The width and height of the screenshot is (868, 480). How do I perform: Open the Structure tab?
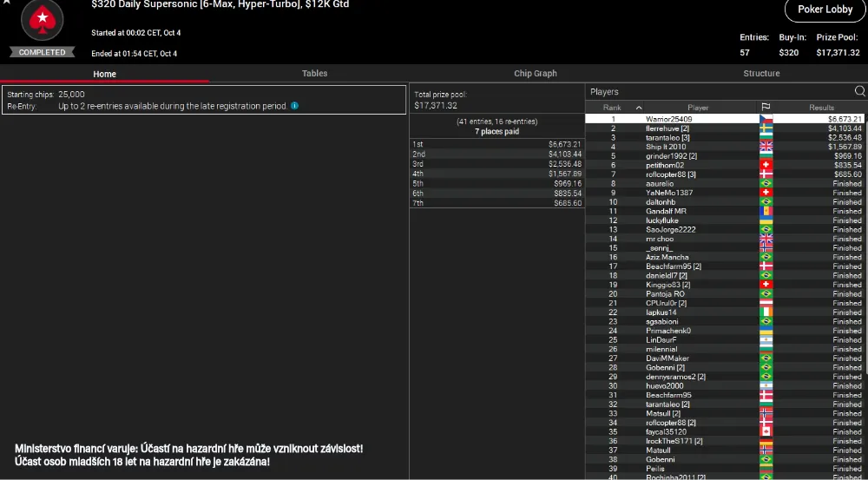click(761, 73)
